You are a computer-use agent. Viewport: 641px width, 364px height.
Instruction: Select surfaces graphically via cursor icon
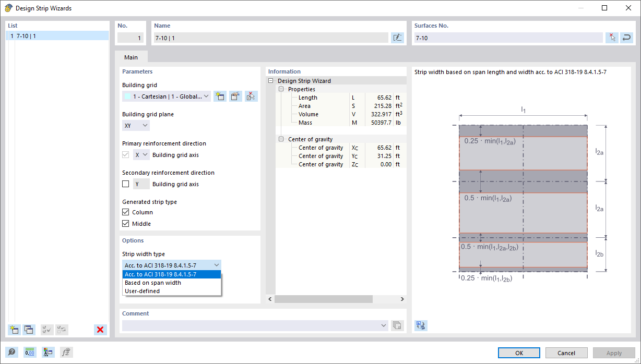(612, 38)
